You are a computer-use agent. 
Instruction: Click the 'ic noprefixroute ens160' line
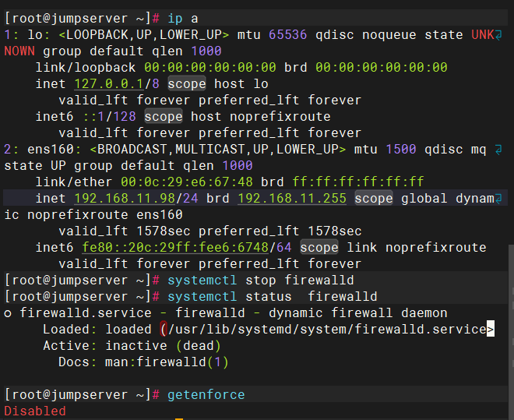93,215
